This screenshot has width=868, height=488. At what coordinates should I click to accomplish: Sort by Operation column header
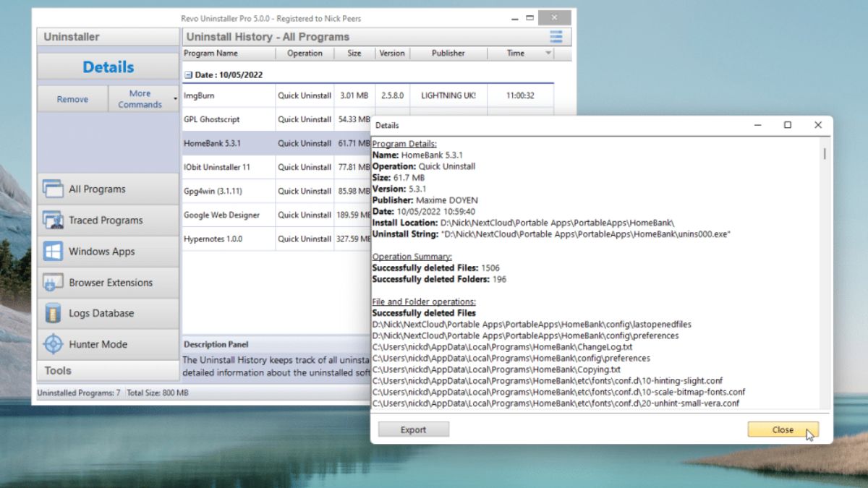[x=305, y=53]
